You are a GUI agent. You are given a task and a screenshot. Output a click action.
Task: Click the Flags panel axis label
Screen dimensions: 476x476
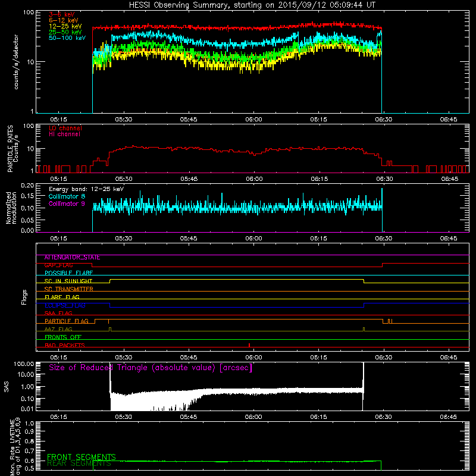24,297
